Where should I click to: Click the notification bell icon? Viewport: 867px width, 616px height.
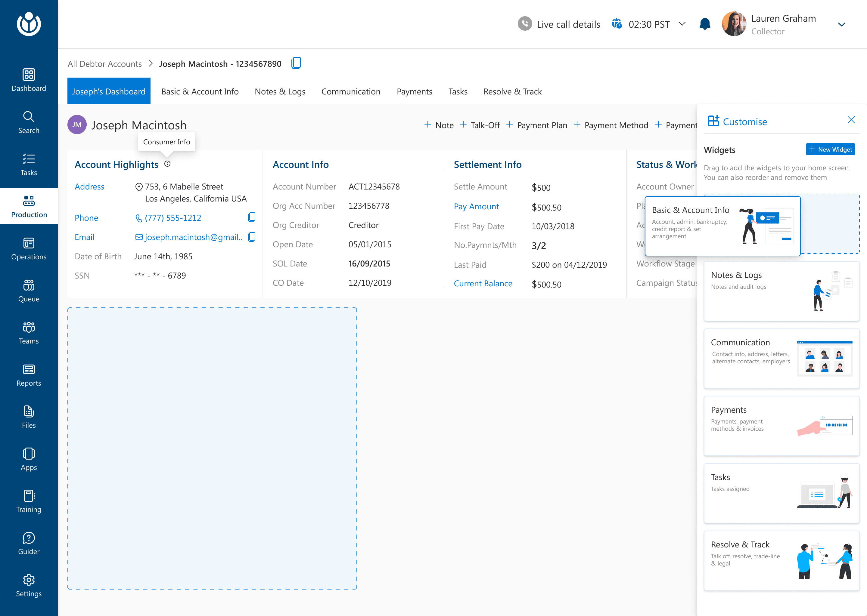pos(704,24)
